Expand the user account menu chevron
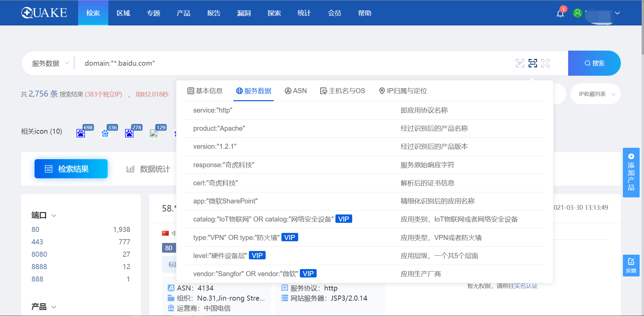This screenshot has width=644, height=316. click(x=617, y=13)
